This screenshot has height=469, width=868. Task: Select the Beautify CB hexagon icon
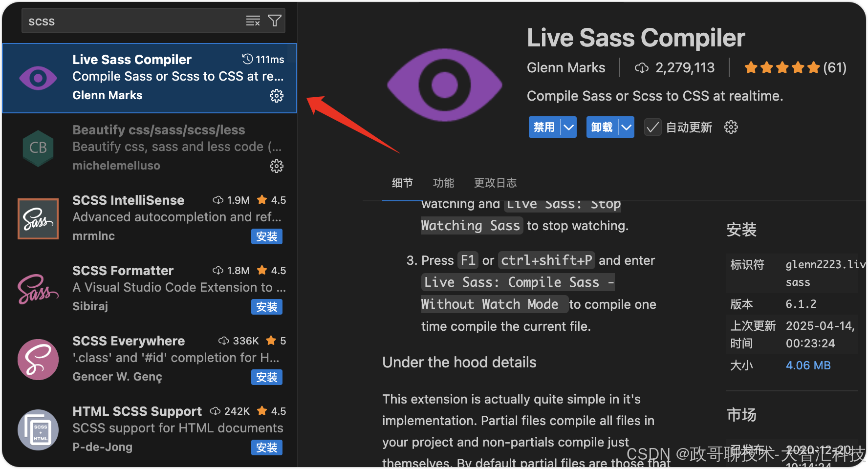pyautogui.click(x=38, y=148)
